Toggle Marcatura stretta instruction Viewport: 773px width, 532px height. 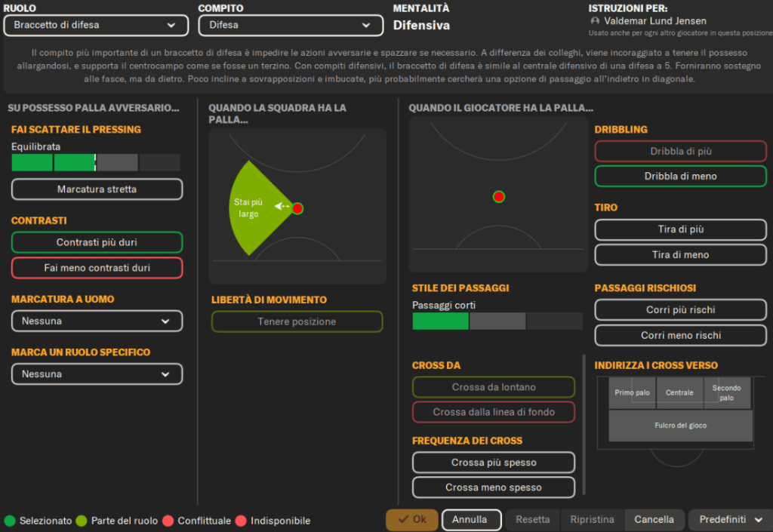[x=97, y=189]
